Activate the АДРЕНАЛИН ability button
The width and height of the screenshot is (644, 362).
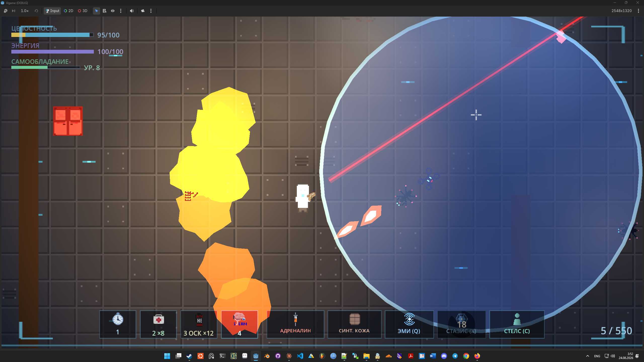(x=295, y=324)
